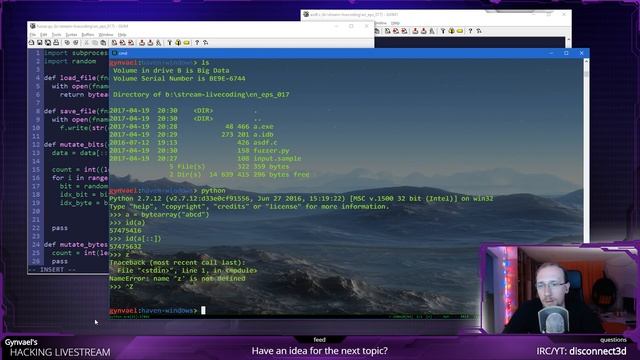Open Window menu in front GVIM window

click(x=106, y=35)
